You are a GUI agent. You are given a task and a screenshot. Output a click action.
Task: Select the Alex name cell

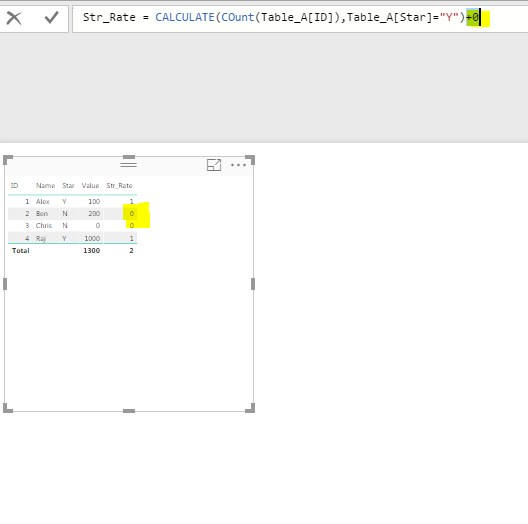tap(42, 201)
